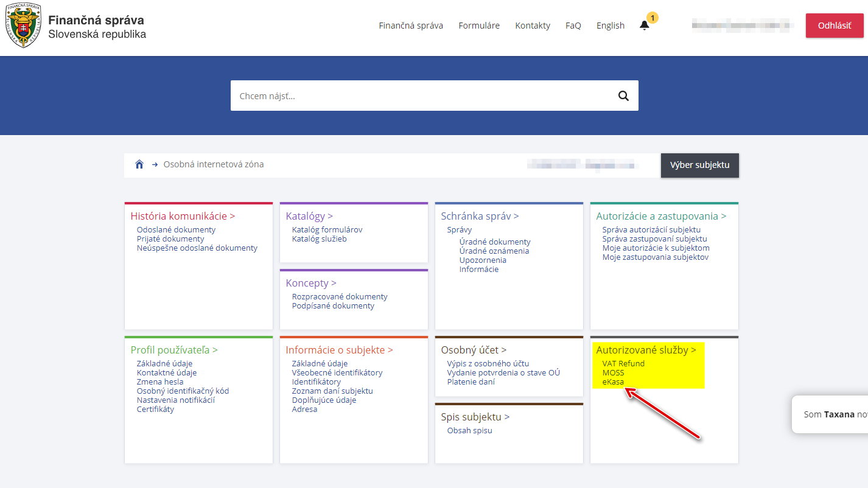The height and width of the screenshot is (488, 868).
Task: Open Výpis z osobného účtu link
Action: 488,364
